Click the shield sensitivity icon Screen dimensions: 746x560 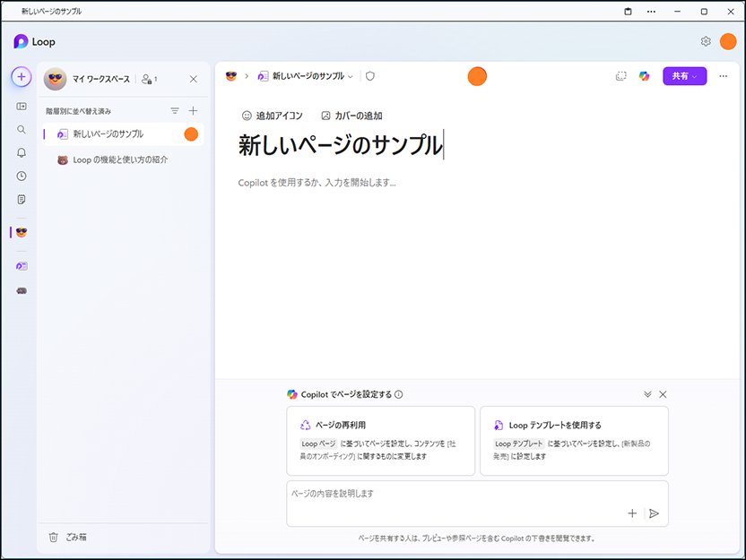tap(370, 76)
